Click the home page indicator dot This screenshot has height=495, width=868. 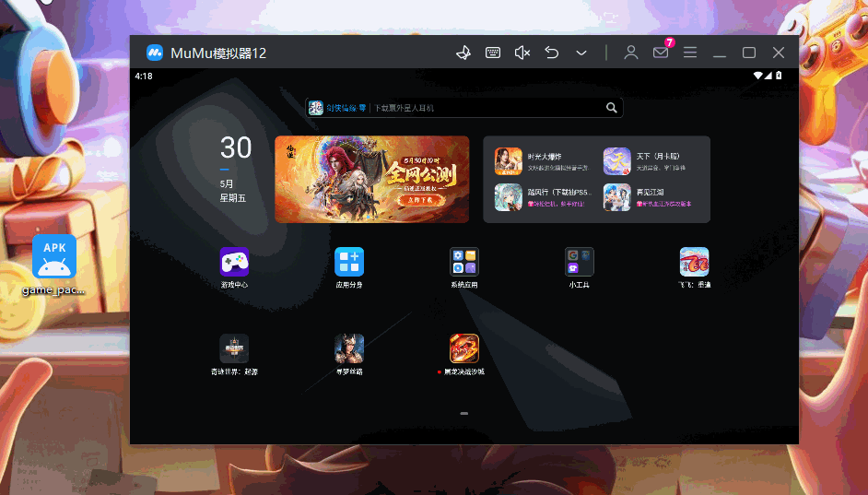click(463, 413)
